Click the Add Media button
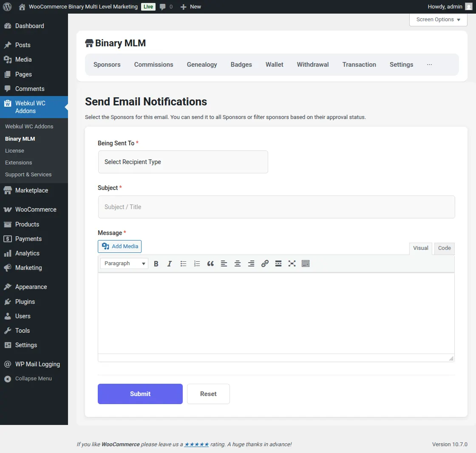Viewport: 476px width, 453px height. click(x=119, y=246)
